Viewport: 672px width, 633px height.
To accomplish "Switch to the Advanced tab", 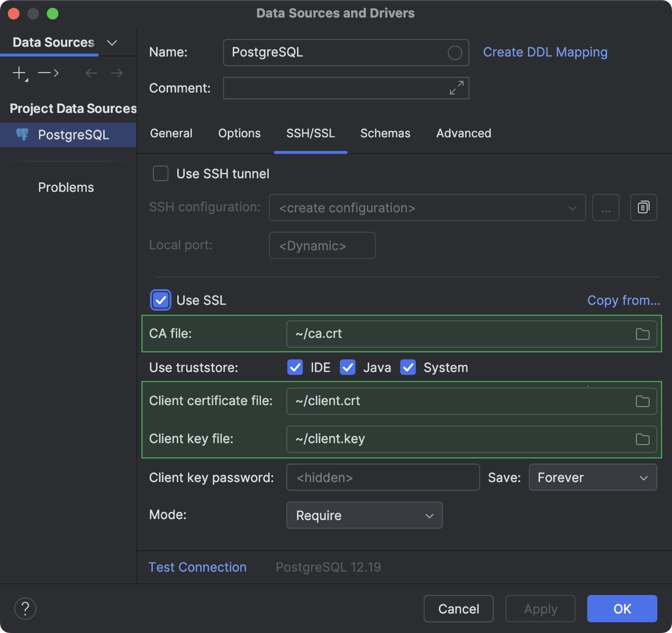I will tap(464, 133).
